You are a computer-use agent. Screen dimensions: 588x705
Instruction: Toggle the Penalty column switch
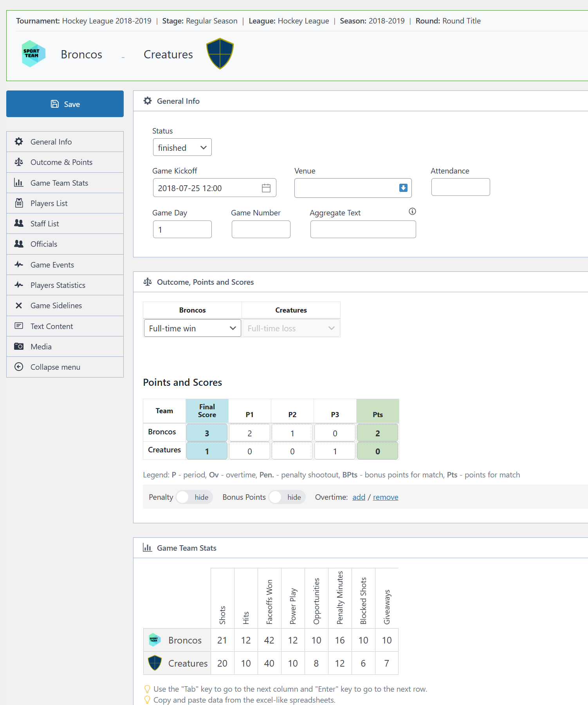pos(183,497)
